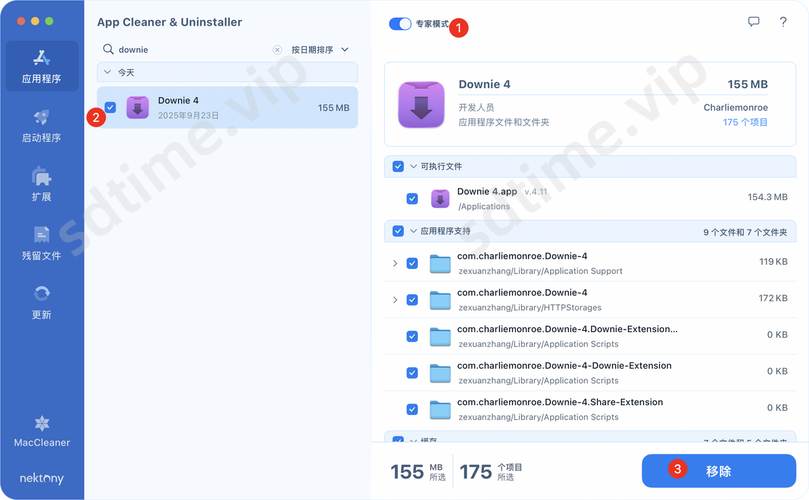Click folder icon of Application Support entry
This screenshot has height=500, width=809.
tap(440, 264)
